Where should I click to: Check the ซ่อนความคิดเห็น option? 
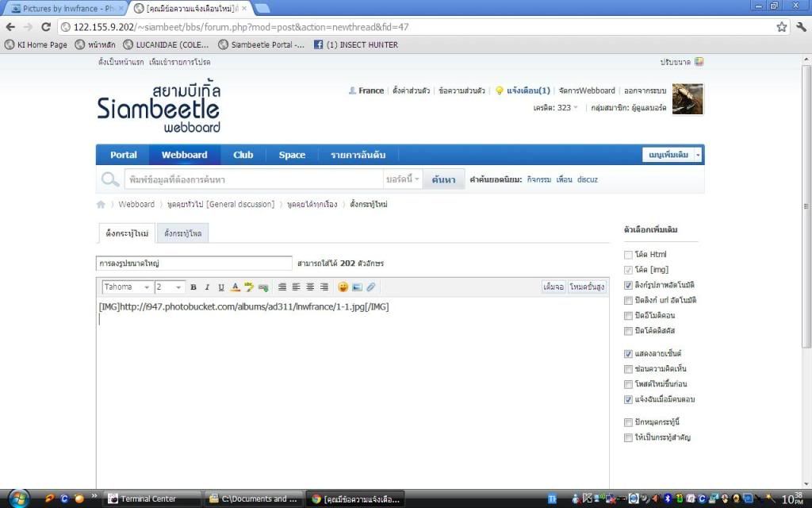click(x=628, y=369)
